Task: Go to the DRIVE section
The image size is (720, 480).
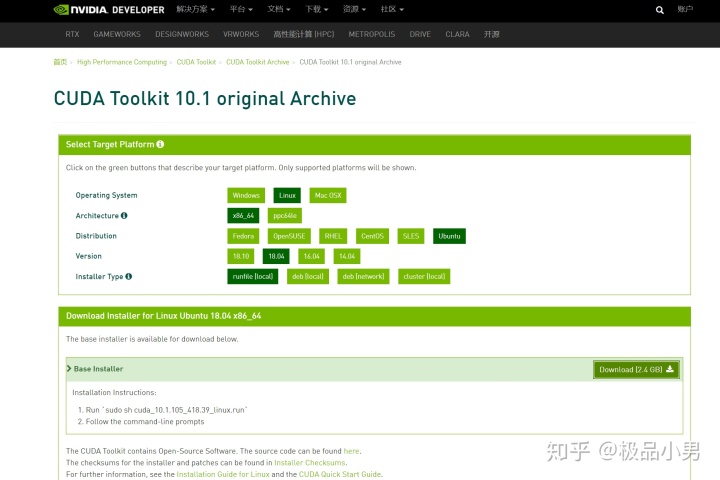Action: (x=420, y=34)
